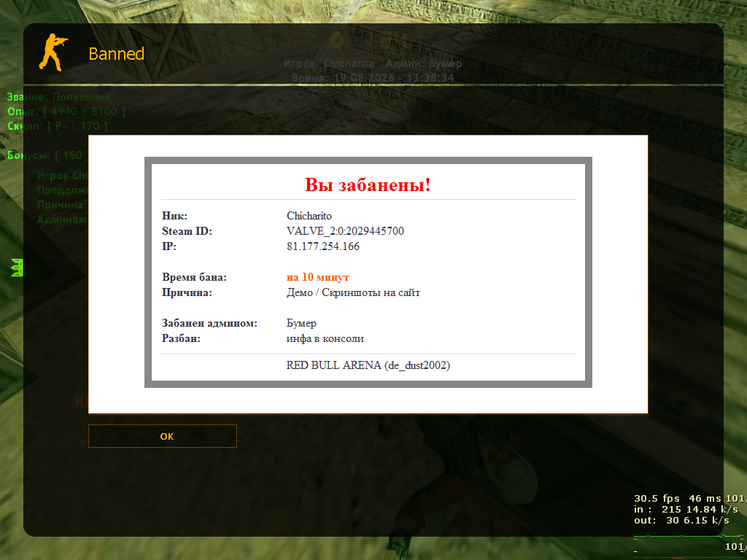Click the OK button
Screen dimensions: 747x560
click(x=163, y=436)
